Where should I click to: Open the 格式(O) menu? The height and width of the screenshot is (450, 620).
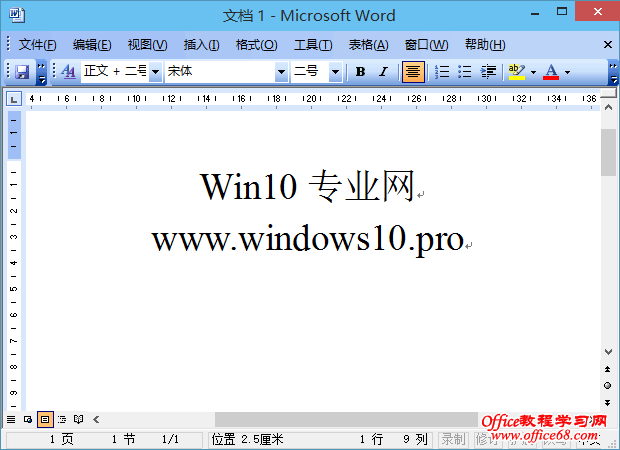256,45
